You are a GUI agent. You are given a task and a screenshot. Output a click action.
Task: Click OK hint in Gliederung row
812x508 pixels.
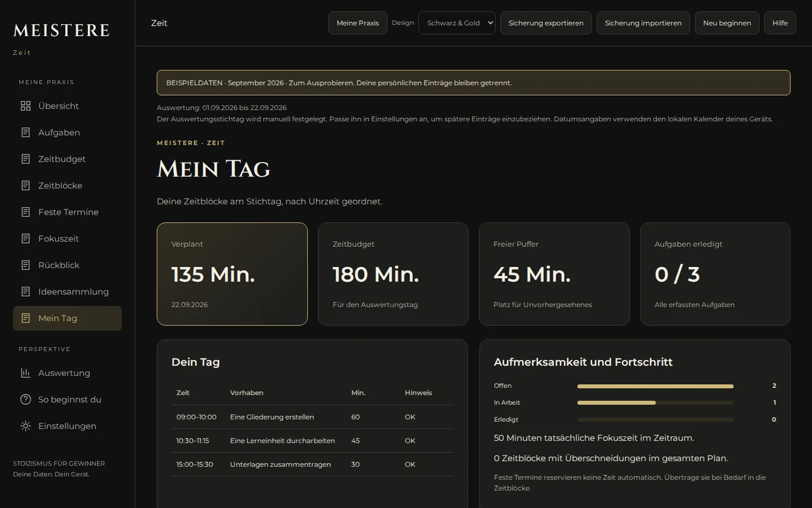coord(410,417)
